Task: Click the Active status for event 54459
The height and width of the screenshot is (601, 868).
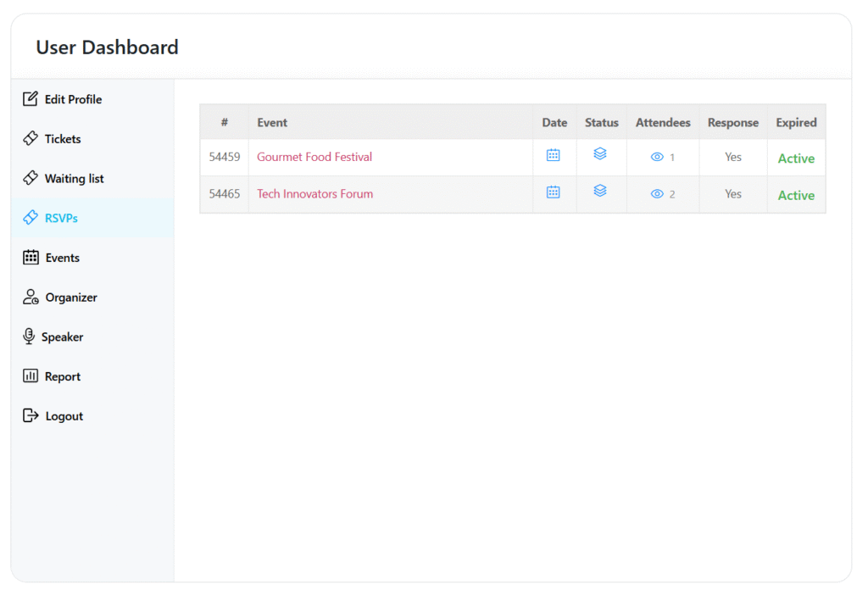Action: click(x=796, y=158)
